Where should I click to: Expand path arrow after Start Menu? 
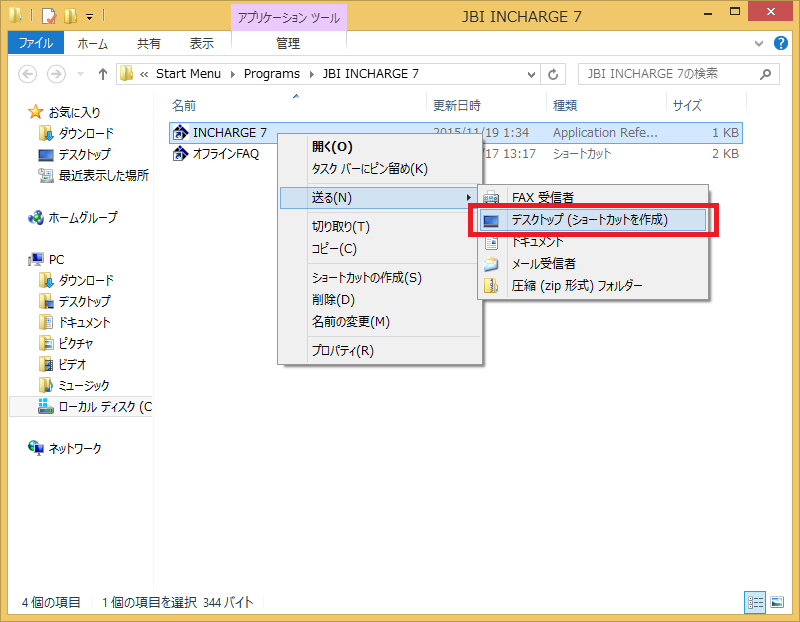pos(233,74)
